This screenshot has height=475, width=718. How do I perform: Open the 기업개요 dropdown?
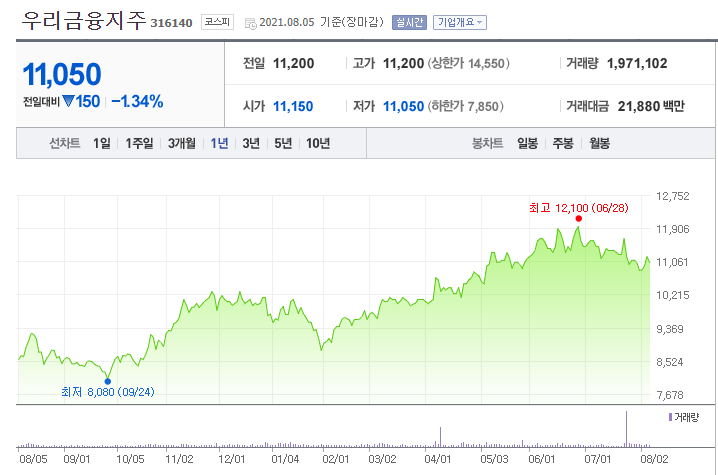point(460,22)
